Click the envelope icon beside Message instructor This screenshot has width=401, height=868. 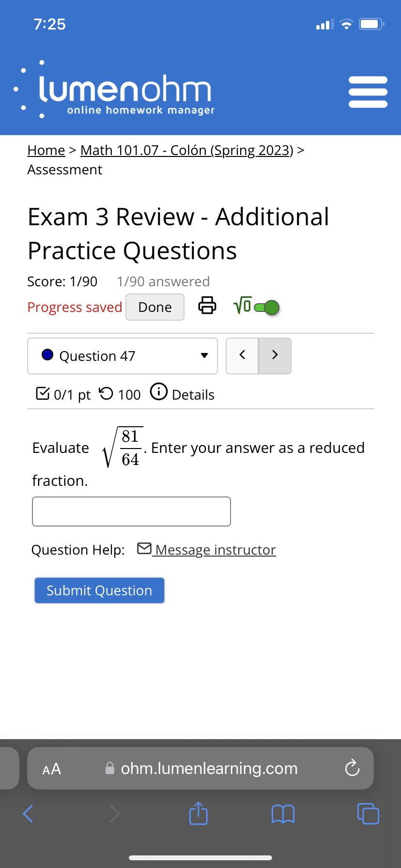coord(144,548)
